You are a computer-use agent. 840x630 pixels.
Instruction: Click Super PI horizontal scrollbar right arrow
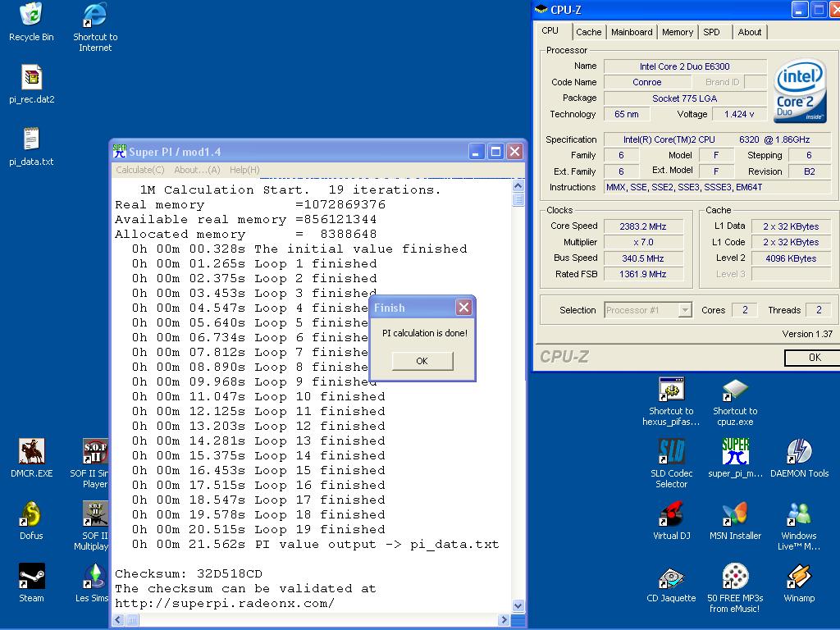coord(504,620)
